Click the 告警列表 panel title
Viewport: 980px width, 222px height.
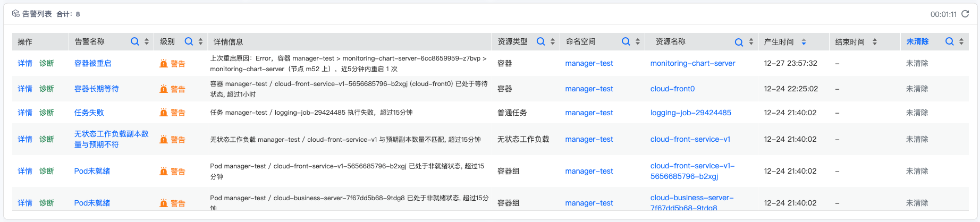point(37,14)
